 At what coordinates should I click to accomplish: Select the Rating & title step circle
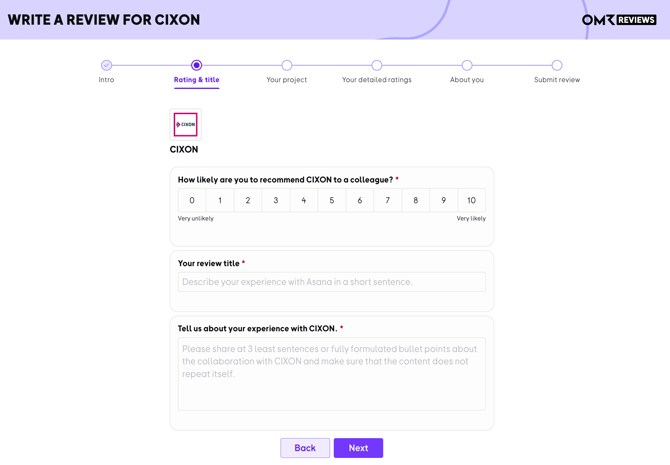(x=197, y=65)
